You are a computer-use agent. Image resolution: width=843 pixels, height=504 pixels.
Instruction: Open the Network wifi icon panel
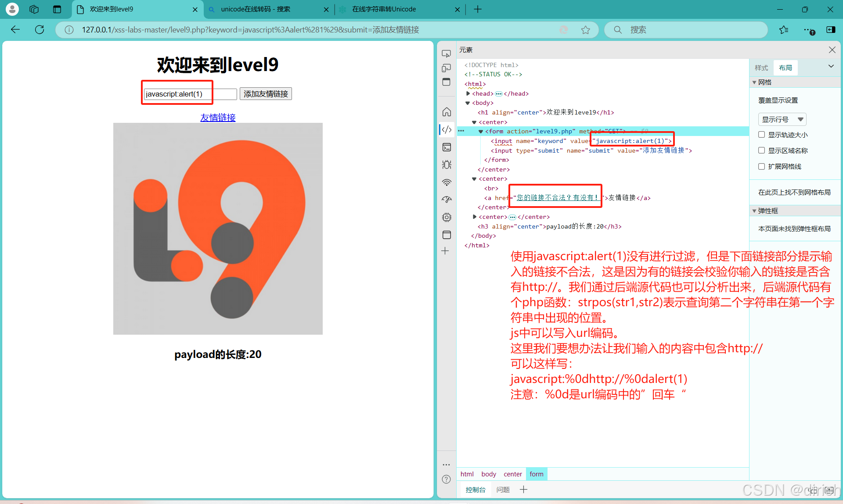click(447, 182)
